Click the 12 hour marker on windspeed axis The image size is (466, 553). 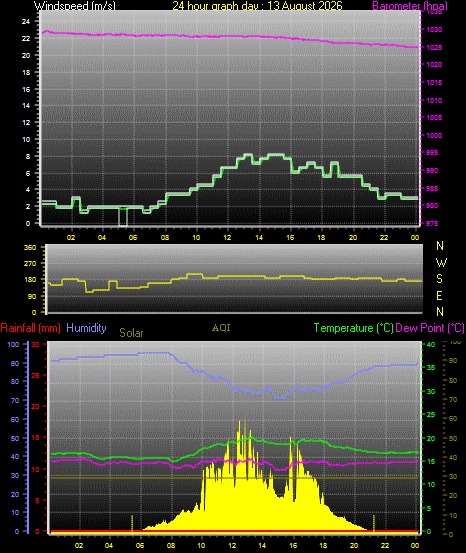[x=227, y=237]
